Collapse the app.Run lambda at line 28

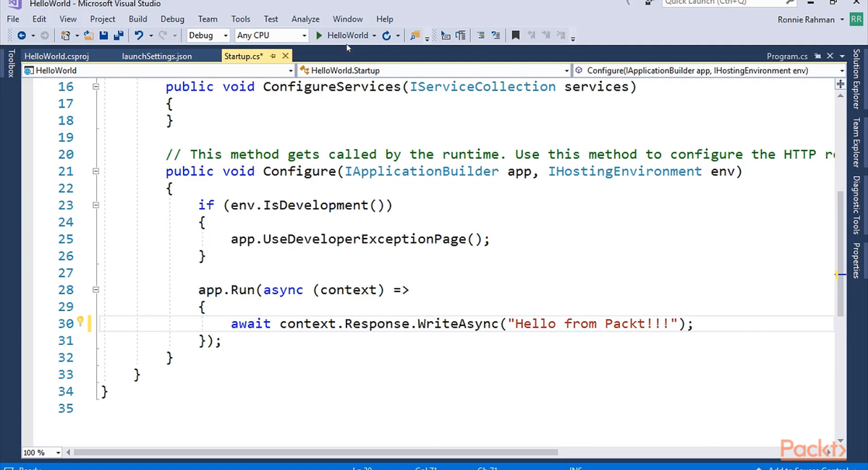pos(95,290)
